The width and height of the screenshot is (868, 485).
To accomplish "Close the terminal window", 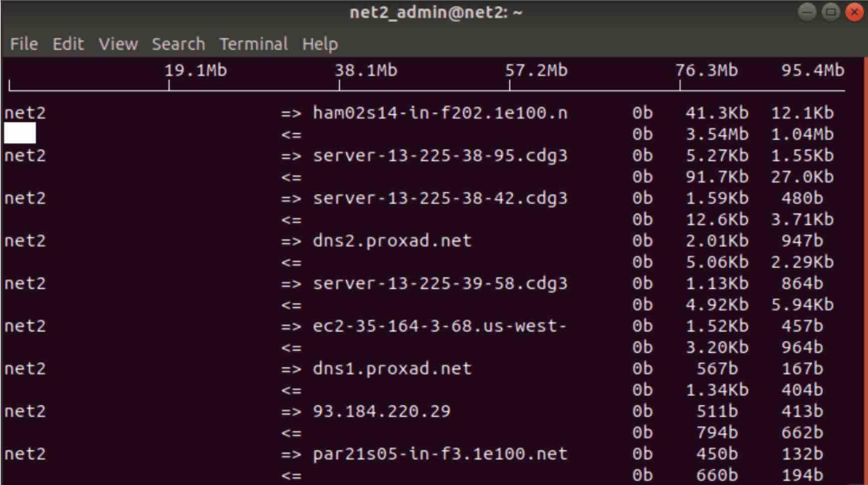I will 855,12.
